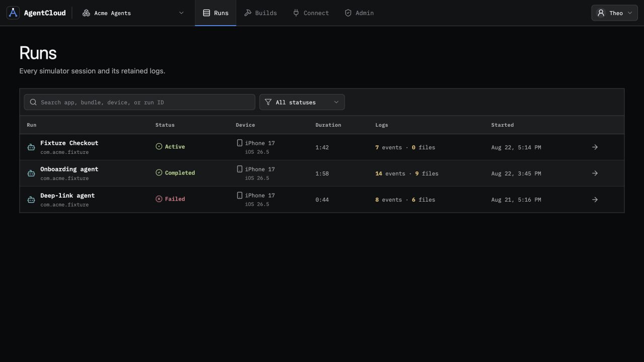The image size is (644, 362).
Task: Click the Run column header
Action: point(32,125)
